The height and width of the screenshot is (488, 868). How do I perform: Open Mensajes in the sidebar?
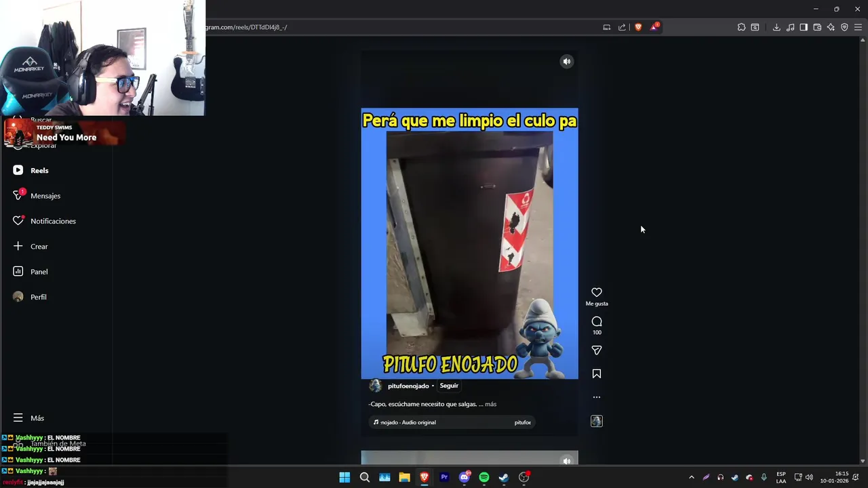[45, 196]
